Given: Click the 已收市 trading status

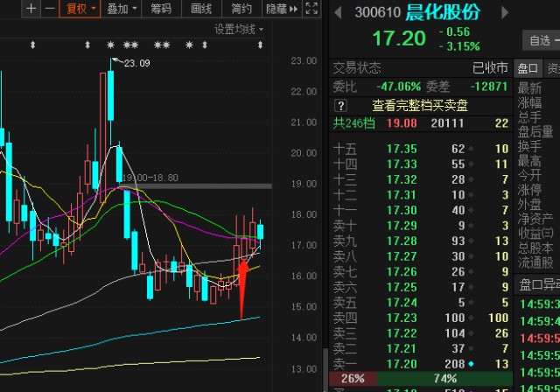Looking at the screenshot, I should tap(490, 68).
